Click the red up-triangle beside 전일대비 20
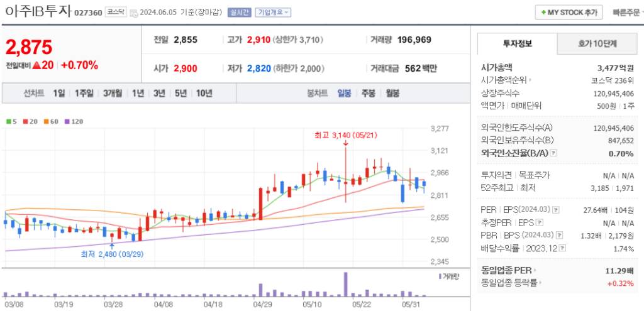This screenshot has width=644, height=311. point(36,65)
